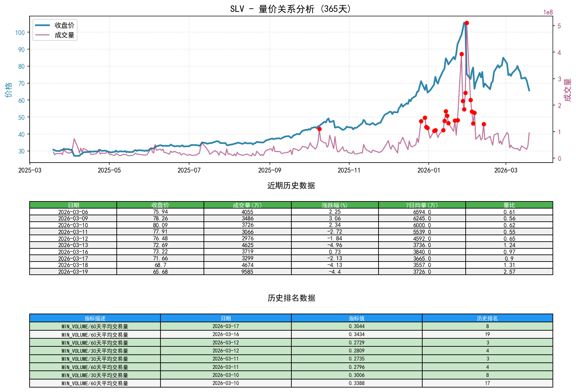576x392 pixels.
Task: Click the green 收盘价 table header
Action: pyautogui.click(x=160, y=205)
